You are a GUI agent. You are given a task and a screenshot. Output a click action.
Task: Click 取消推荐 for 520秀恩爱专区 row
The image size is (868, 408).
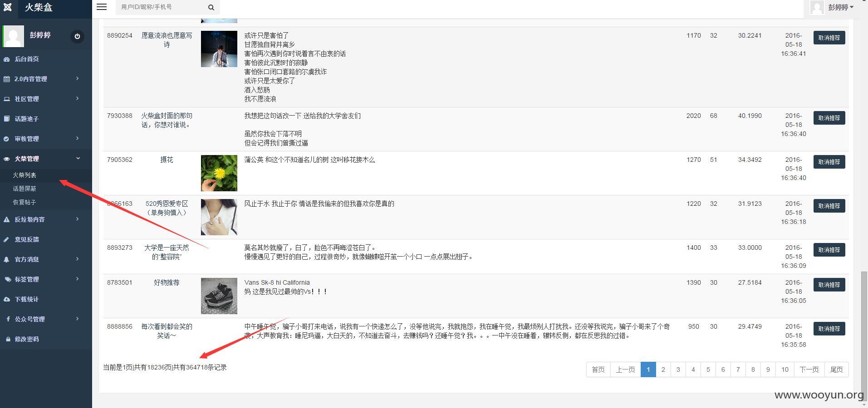pos(829,206)
